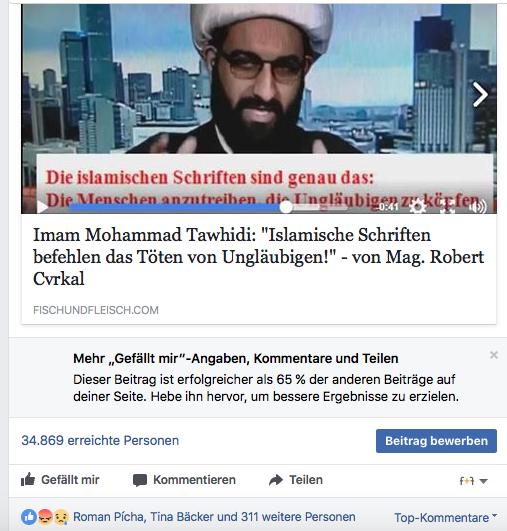Click the angry reaction emoji icon
507x531 pixels.
tap(46, 517)
